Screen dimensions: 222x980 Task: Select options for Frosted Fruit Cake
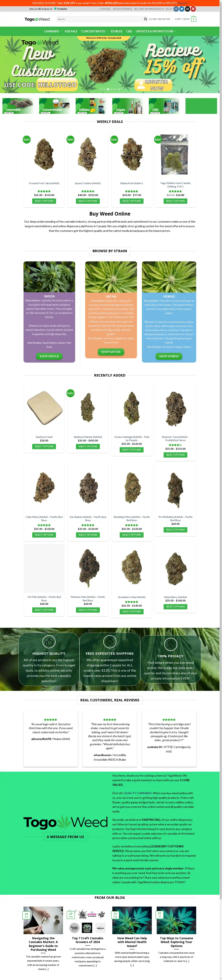click(44, 201)
